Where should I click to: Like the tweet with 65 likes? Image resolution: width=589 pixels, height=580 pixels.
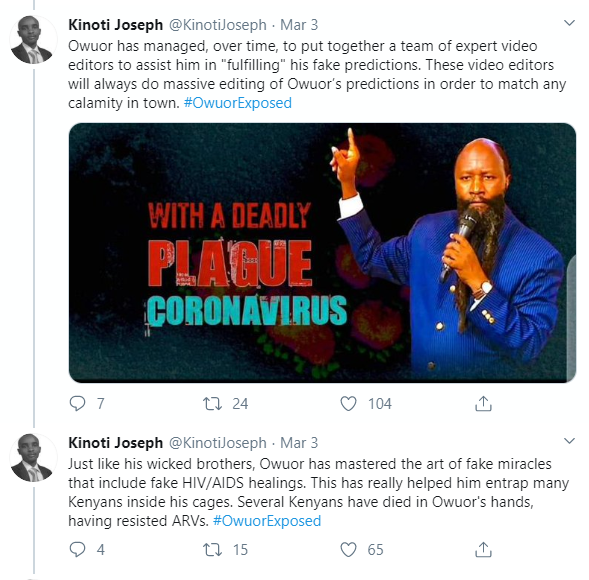[x=348, y=550]
